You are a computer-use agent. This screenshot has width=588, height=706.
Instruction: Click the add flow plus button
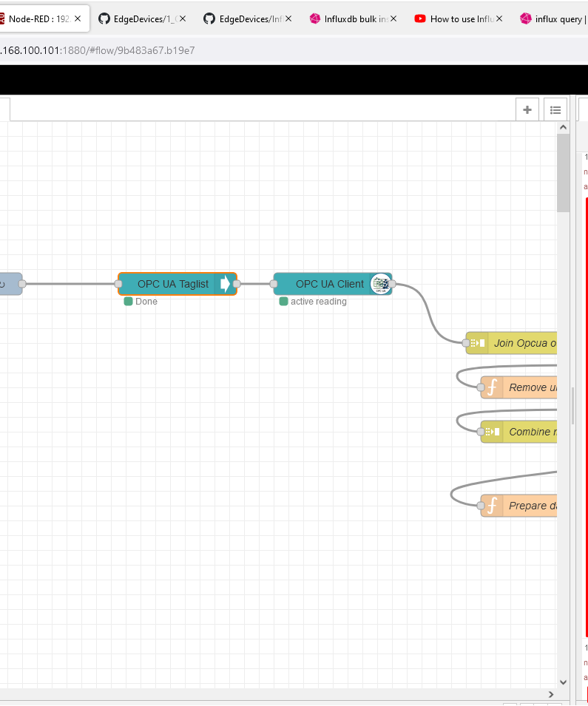click(x=527, y=109)
